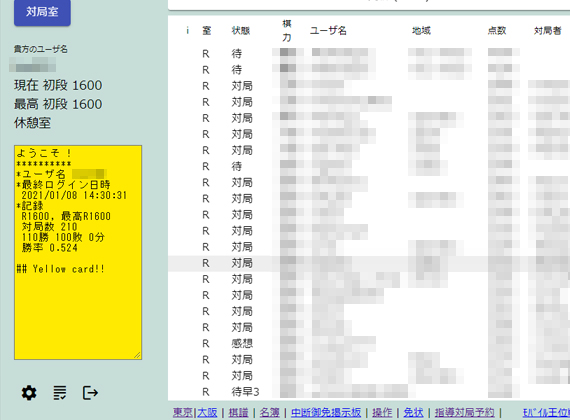Select the row with status 感想
570x420 pixels.
(x=369, y=343)
